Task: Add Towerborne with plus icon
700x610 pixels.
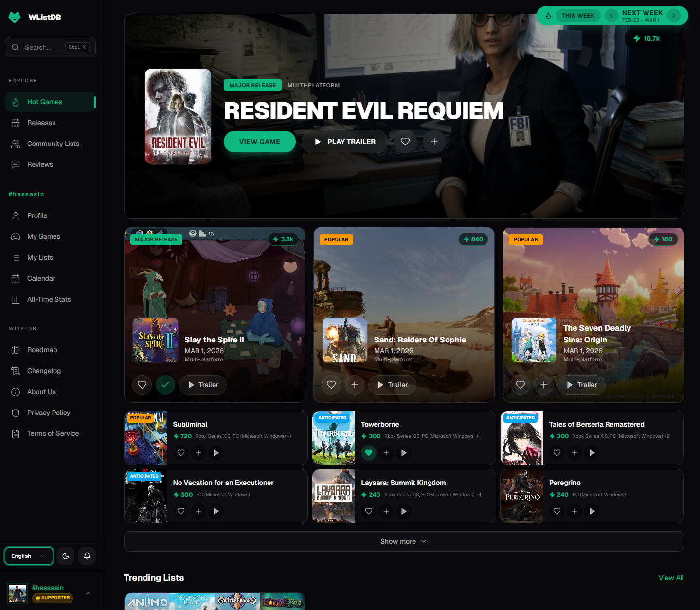Action: [386, 453]
